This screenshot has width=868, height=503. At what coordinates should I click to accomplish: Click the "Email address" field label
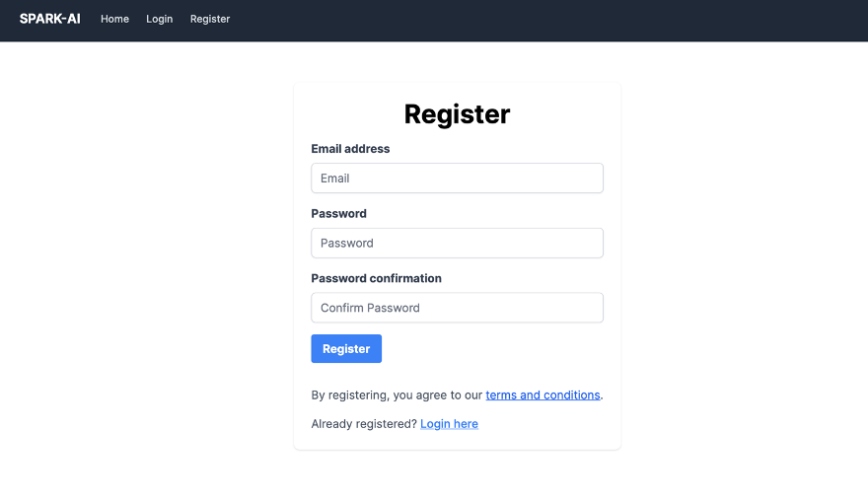coord(350,149)
